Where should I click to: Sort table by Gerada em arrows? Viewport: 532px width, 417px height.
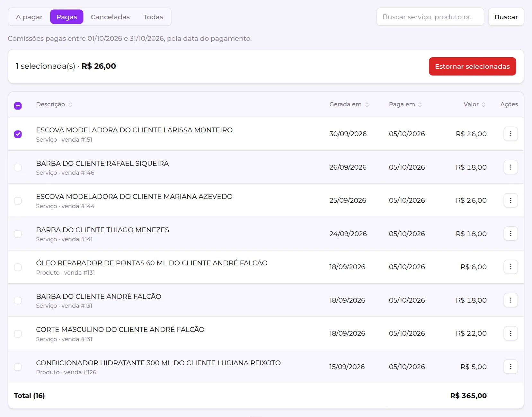(x=367, y=104)
